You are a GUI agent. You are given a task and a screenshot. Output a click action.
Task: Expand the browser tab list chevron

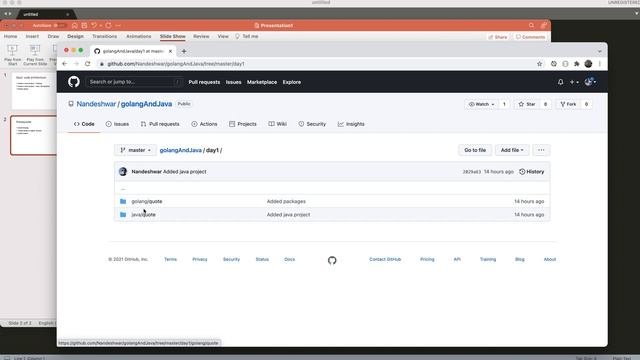tap(600, 51)
